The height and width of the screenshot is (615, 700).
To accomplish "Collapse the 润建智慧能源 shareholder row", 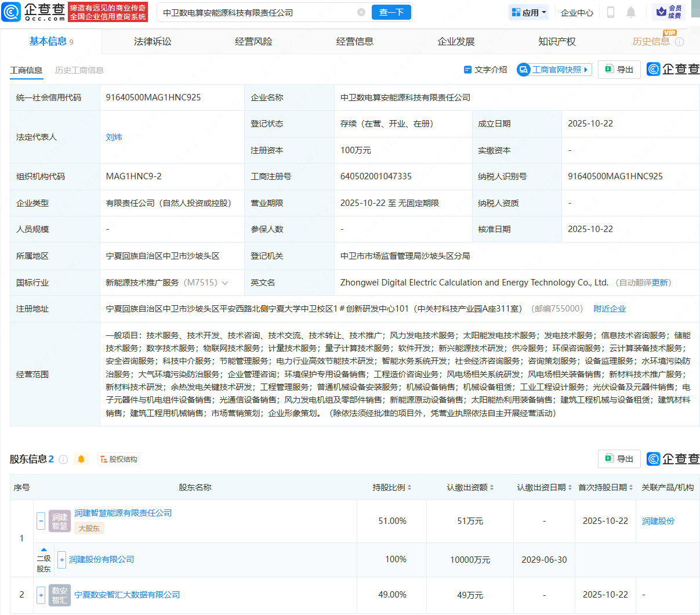I will click(41, 521).
